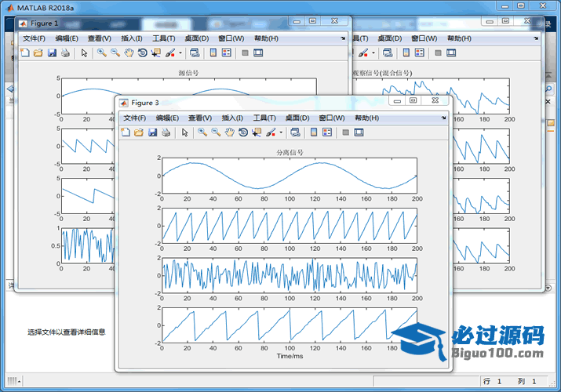Click Brush/Select Data color tool in Figure 3
Viewport: 561px width, 392px height.
271,132
